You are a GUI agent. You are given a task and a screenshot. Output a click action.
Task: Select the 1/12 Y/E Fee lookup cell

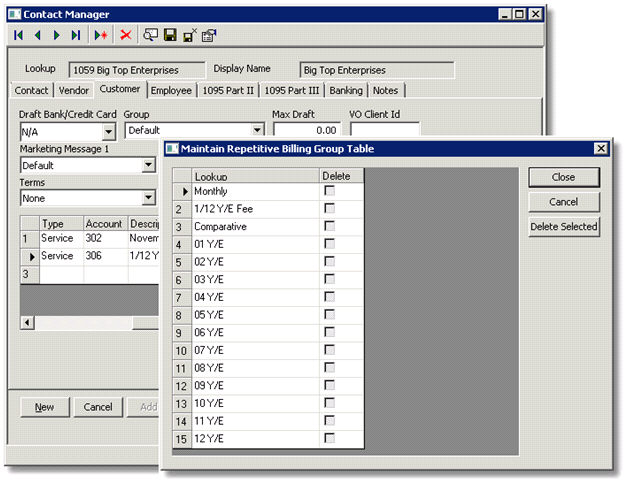pos(256,209)
